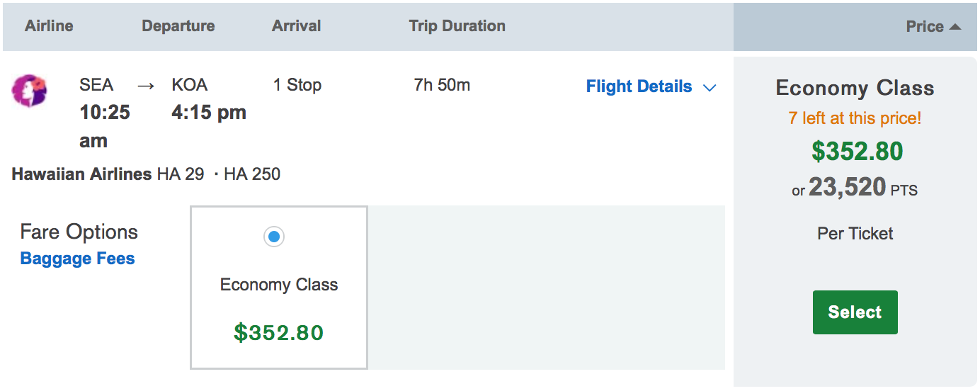This screenshot has width=980, height=391.
Task: Select the Economy Class radio button
Action: (x=274, y=237)
